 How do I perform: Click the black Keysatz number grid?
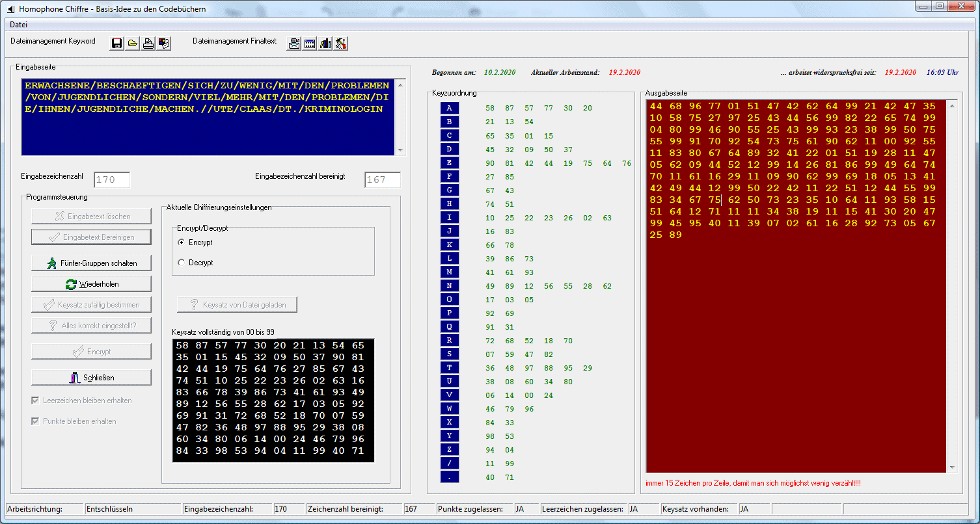[x=273, y=400]
